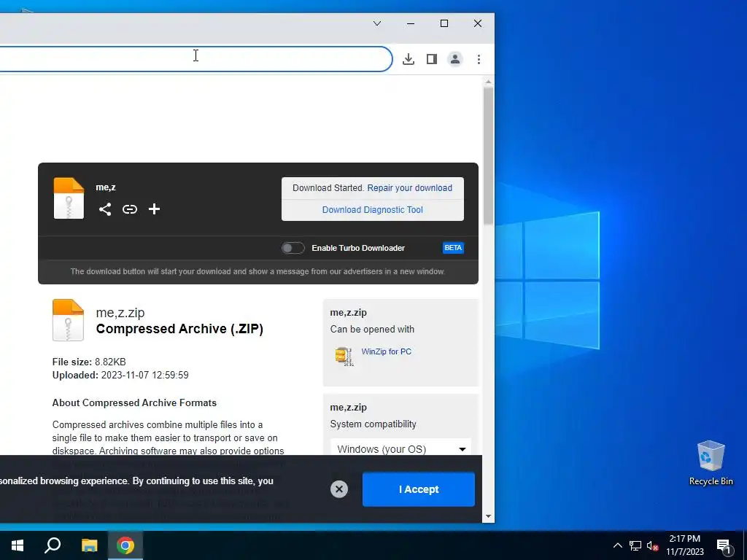The image size is (747, 560).
Task: Click the Can be opened with label
Action: (x=372, y=329)
